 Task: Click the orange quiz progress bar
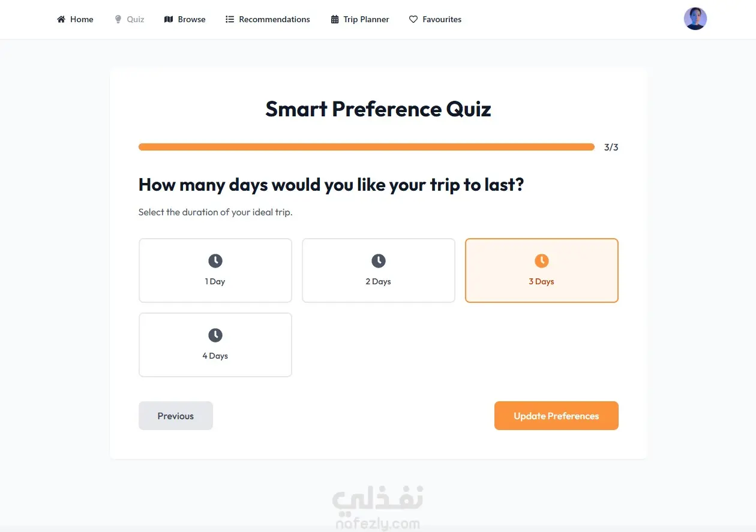click(x=367, y=147)
